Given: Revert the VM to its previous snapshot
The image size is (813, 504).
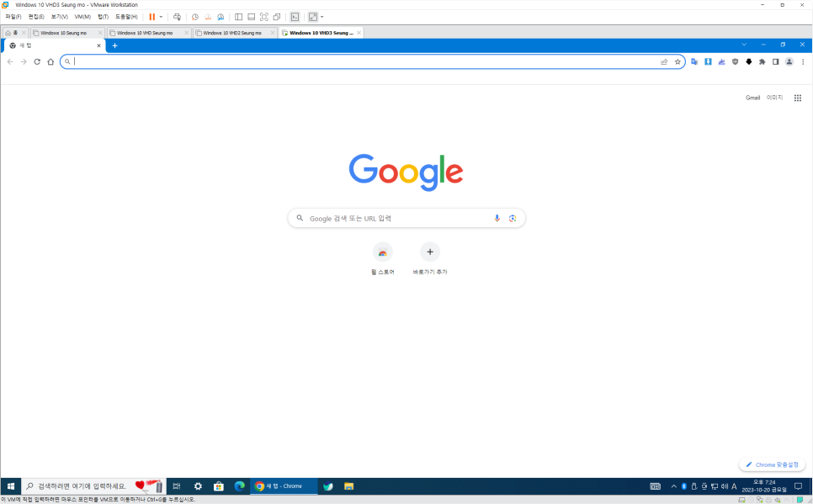Looking at the screenshot, I should pyautogui.click(x=208, y=17).
